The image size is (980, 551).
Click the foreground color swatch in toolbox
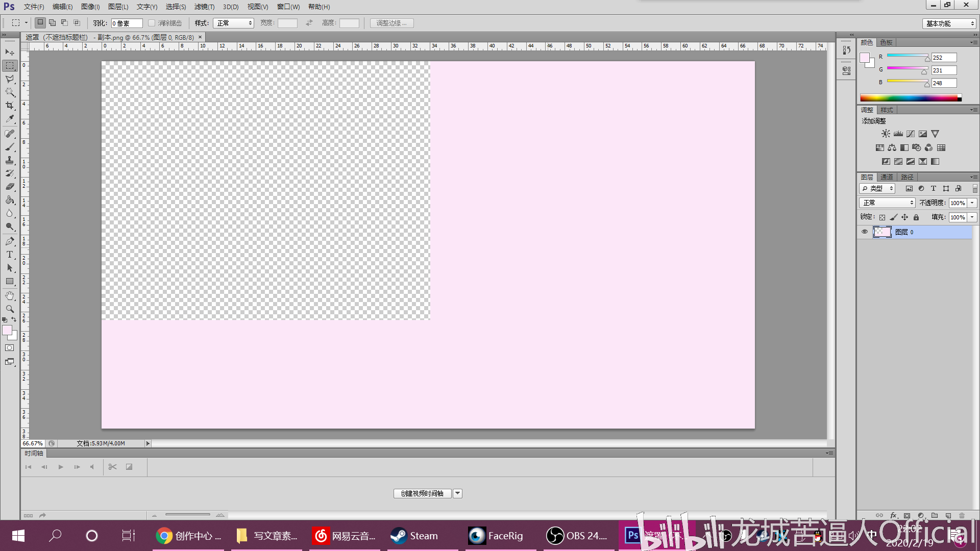pyautogui.click(x=7, y=330)
